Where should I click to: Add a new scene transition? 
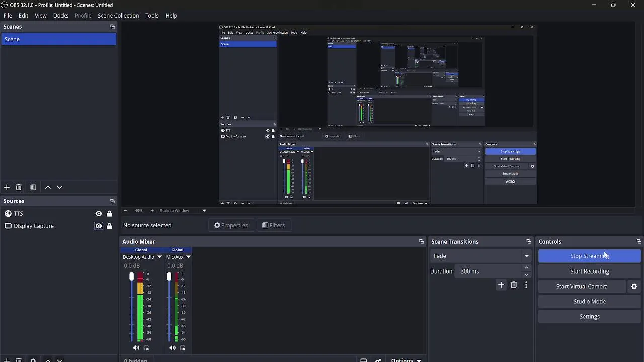(501, 285)
